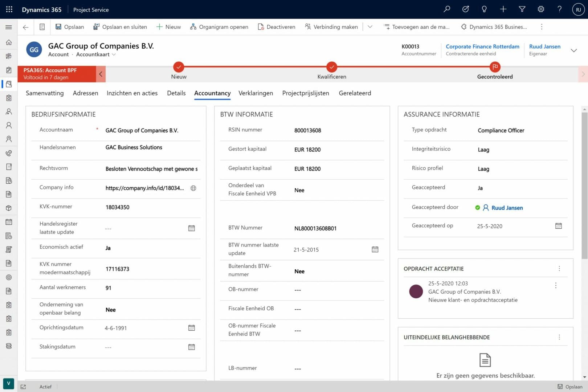
Task: Click globe icon beside Company info URL
Action: [193, 188]
